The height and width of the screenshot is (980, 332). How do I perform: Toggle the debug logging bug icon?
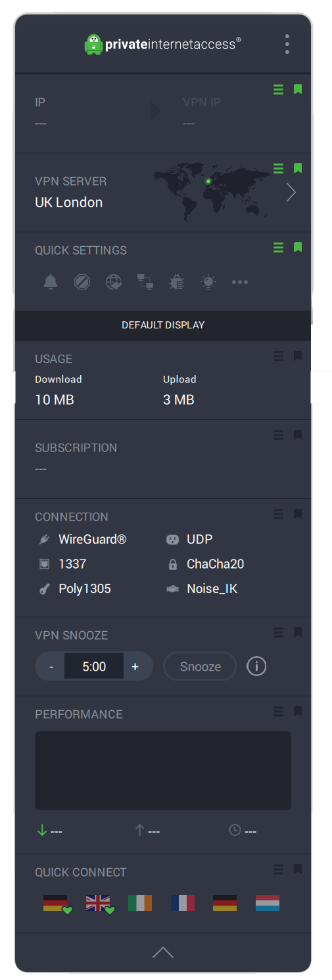pyautogui.click(x=177, y=282)
